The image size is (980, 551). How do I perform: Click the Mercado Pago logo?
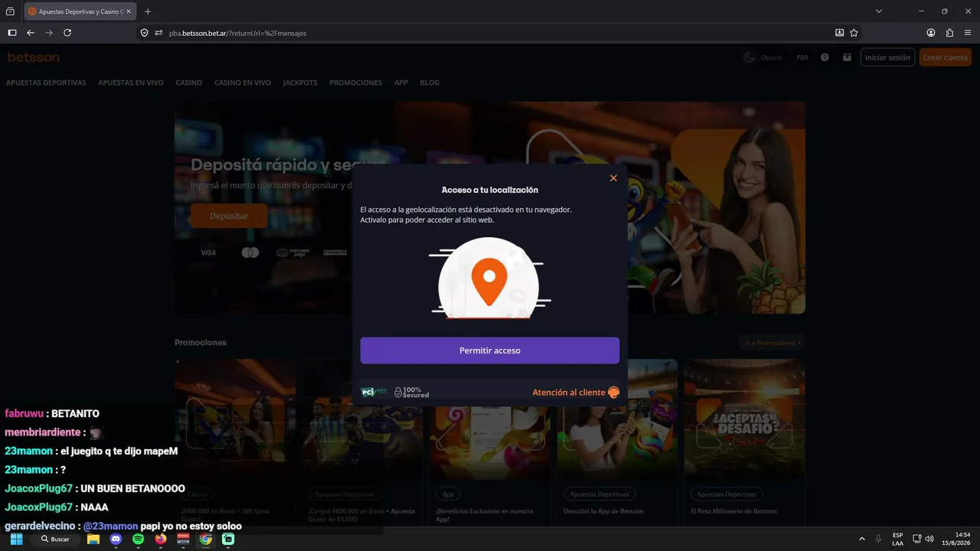293,253
